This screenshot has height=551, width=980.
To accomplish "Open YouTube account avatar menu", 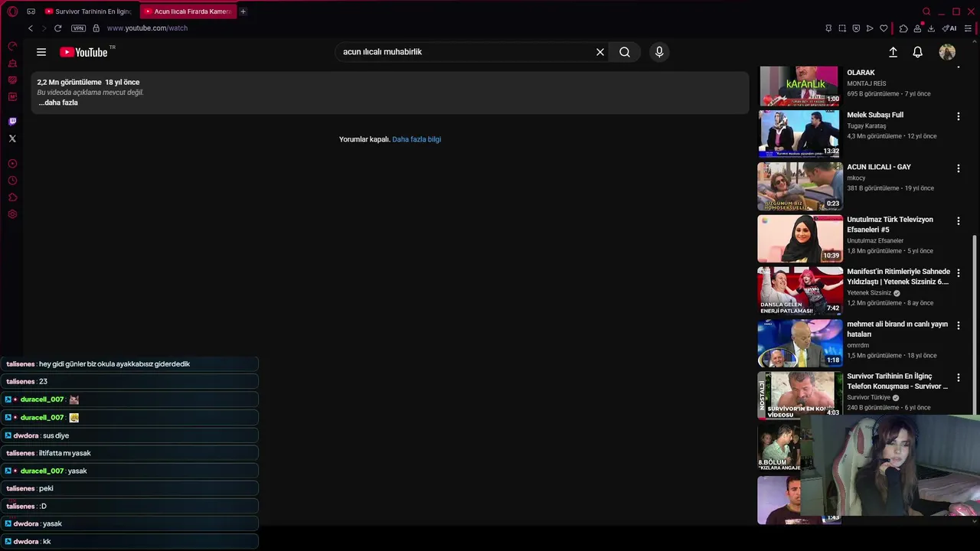I will click(947, 52).
